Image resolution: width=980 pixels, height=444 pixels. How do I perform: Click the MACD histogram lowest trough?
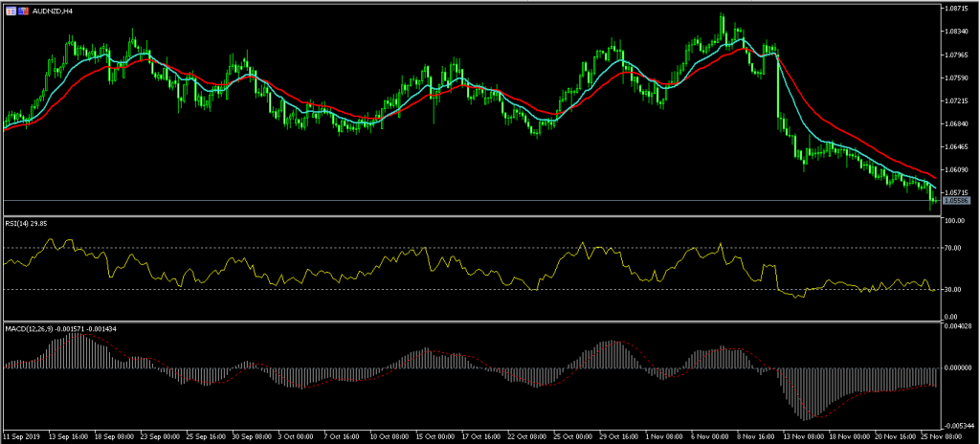pos(806,418)
